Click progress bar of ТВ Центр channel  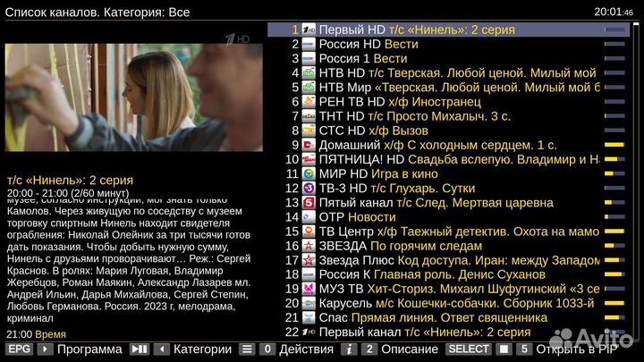coord(614,232)
